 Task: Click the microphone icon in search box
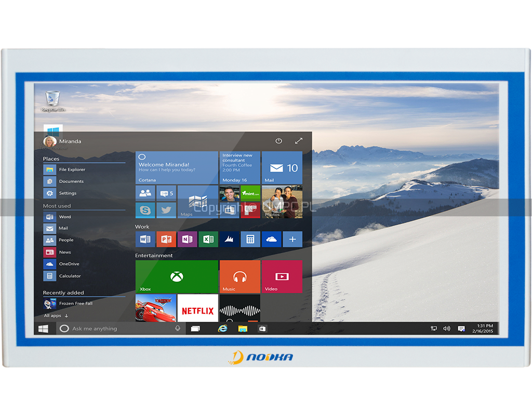click(178, 329)
